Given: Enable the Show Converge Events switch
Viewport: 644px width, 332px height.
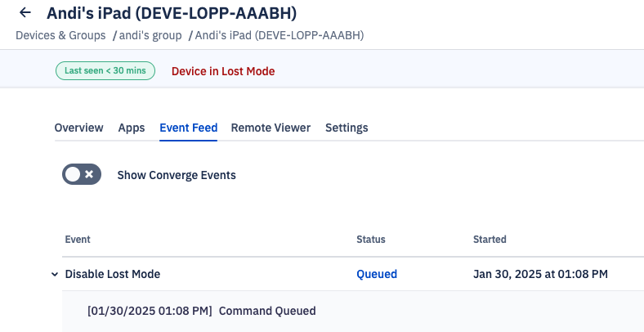Looking at the screenshot, I should (x=82, y=174).
